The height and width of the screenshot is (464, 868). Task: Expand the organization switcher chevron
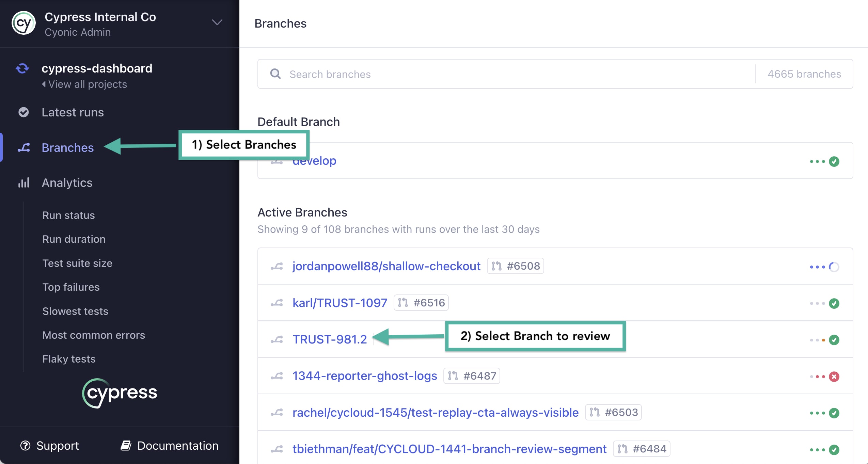click(x=217, y=23)
